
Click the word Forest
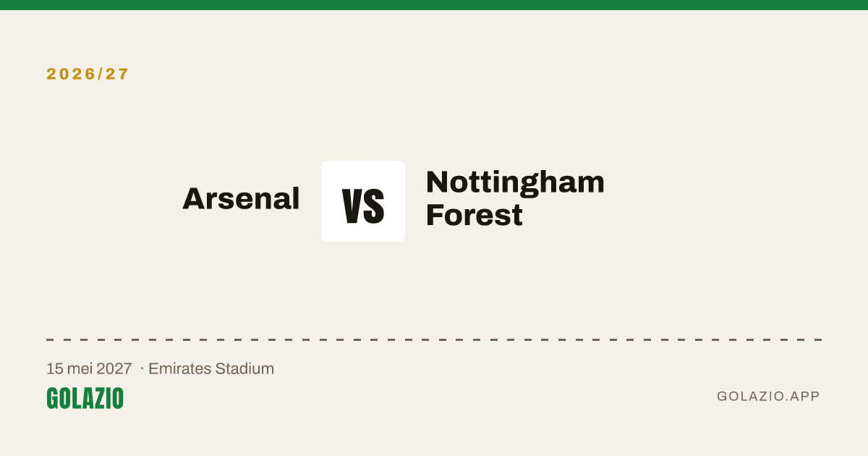475,215
